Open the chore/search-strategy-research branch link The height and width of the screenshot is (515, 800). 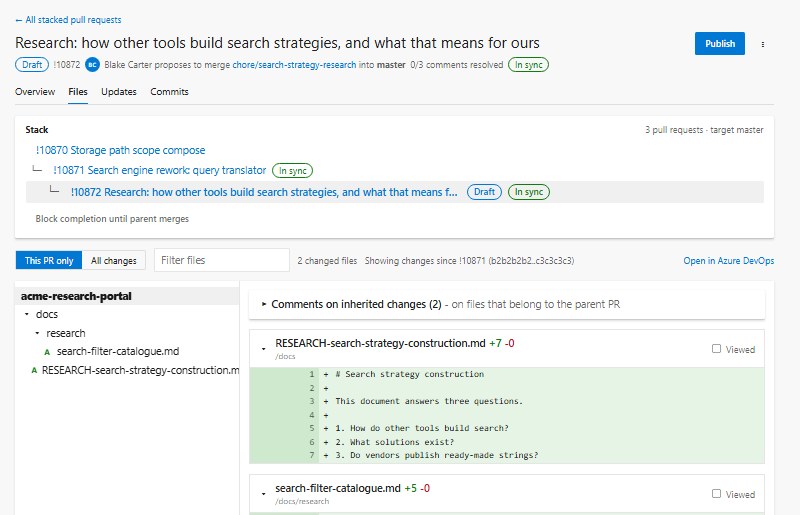[294, 65]
